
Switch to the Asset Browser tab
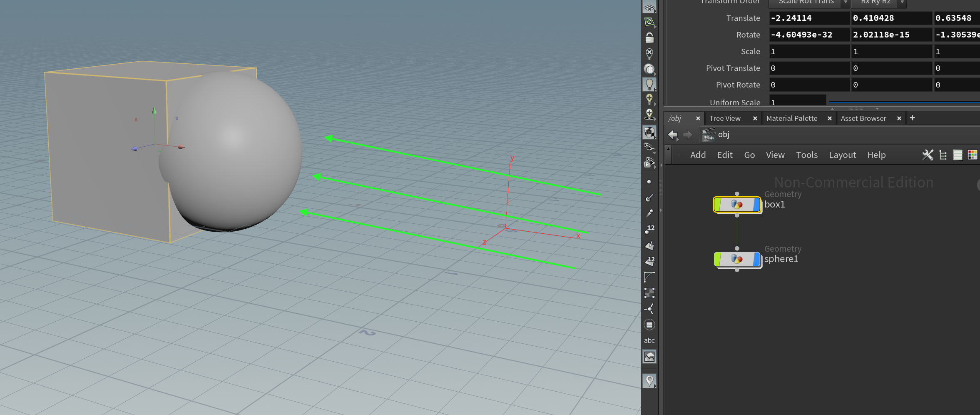point(863,118)
